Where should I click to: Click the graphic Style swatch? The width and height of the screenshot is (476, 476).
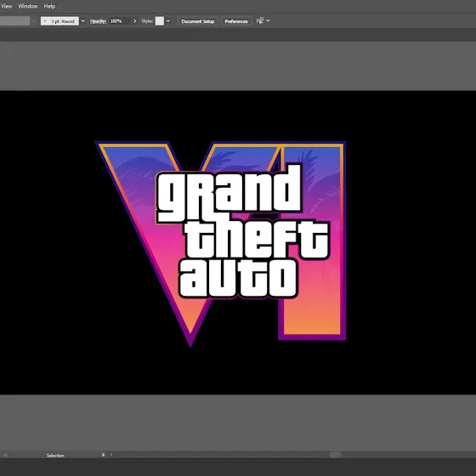(x=160, y=21)
